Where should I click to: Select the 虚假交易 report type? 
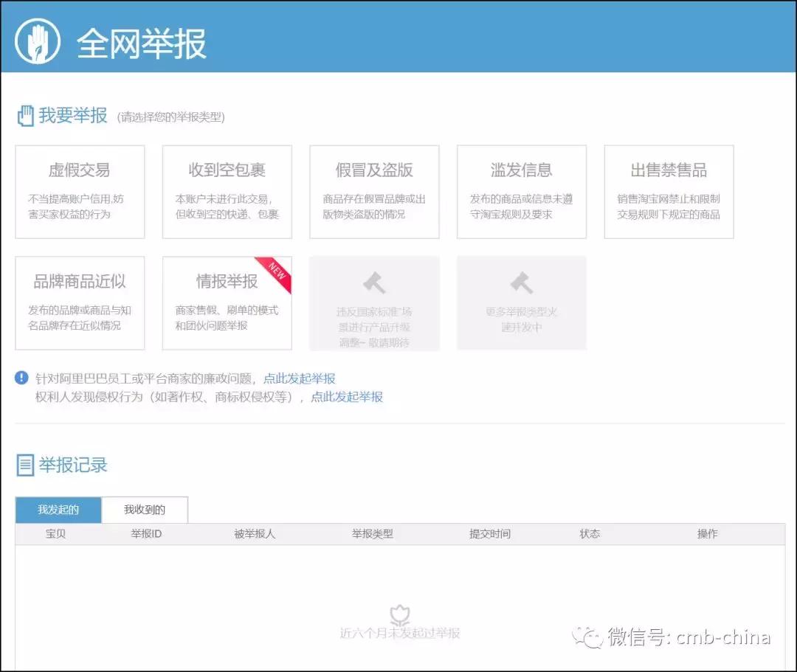pos(80,191)
